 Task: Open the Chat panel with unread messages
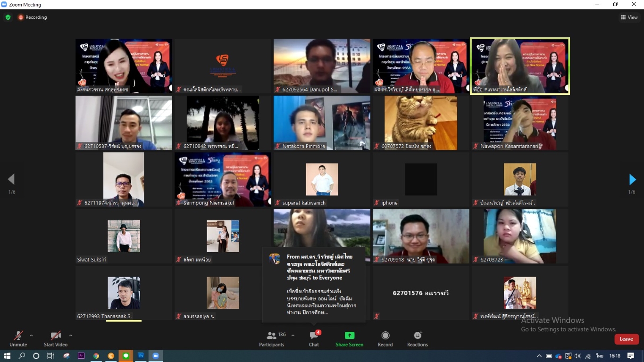point(314,338)
